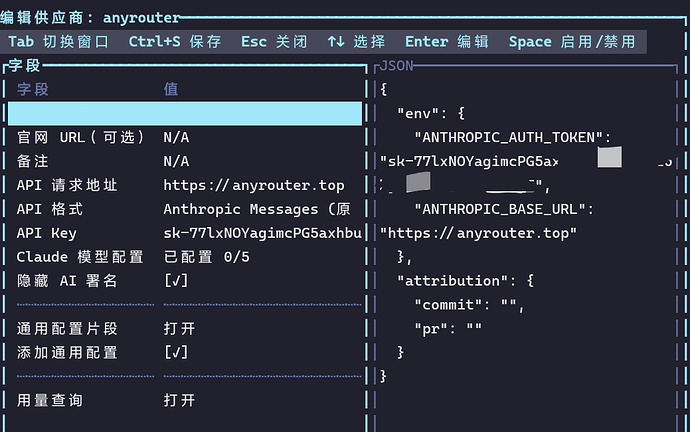Click the Enter 编辑 shortcut hint
Viewport: 690px width, 432px height.
coord(447,42)
